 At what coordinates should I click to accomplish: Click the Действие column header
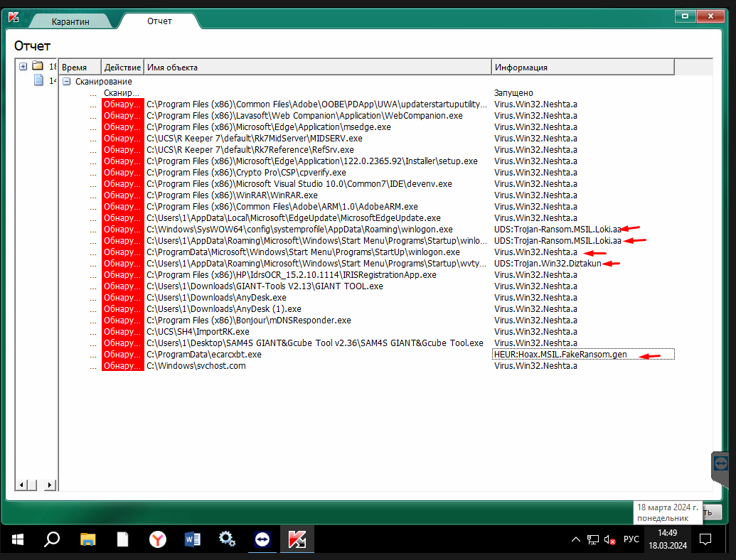[122, 68]
